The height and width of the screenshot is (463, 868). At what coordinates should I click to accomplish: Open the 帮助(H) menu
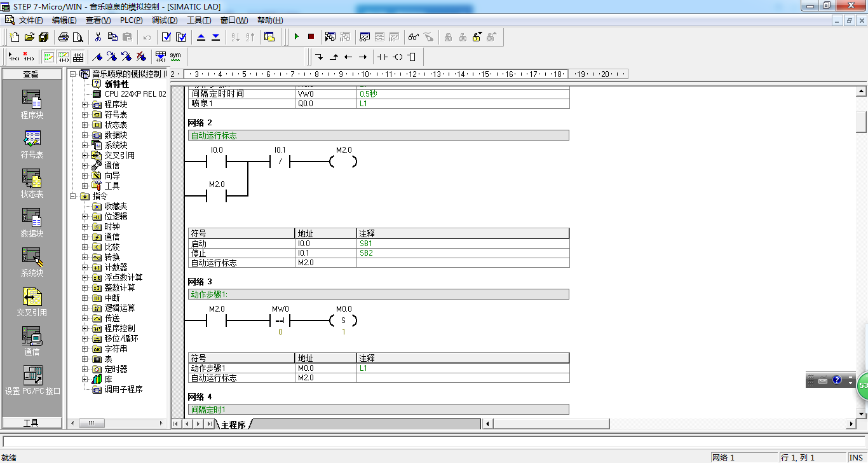[x=271, y=20]
